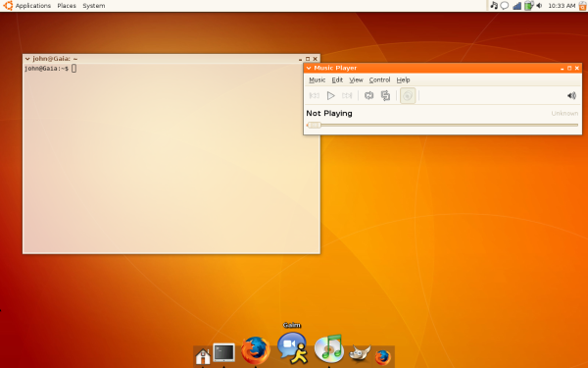Click the Music Player seek slider handle

tap(314, 125)
